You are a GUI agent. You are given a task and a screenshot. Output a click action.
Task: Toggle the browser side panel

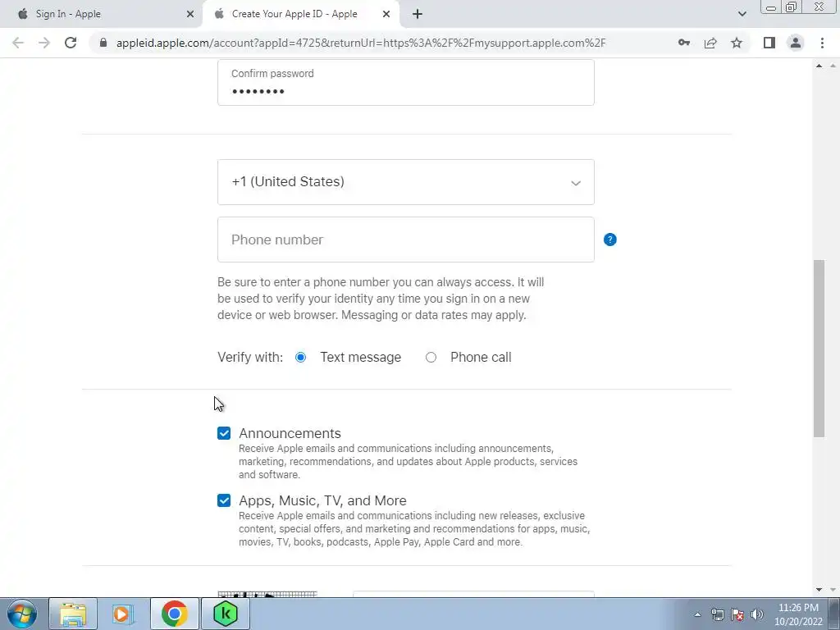pyautogui.click(x=769, y=43)
